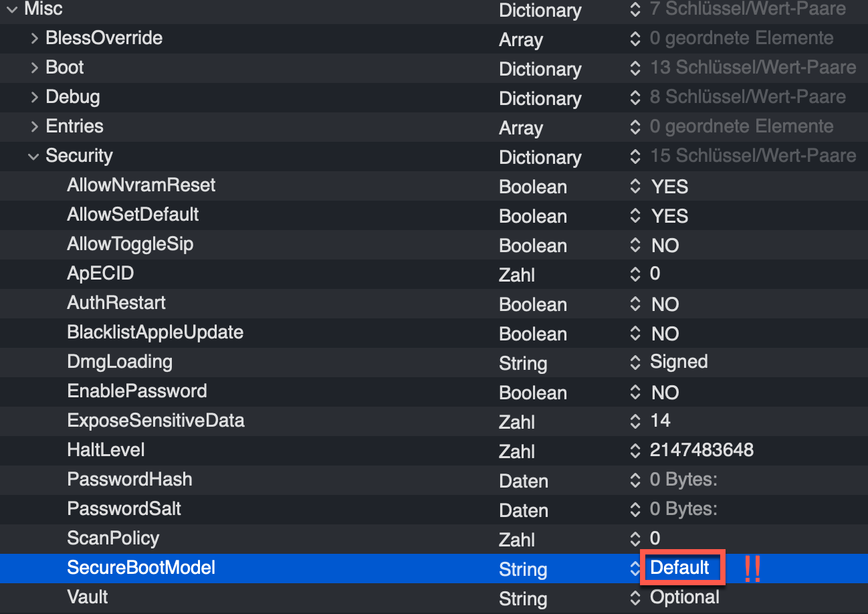Open type stepper for AllowToggleSip
Image resolution: width=868 pixels, height=614 pixels.
coord(635,246)
